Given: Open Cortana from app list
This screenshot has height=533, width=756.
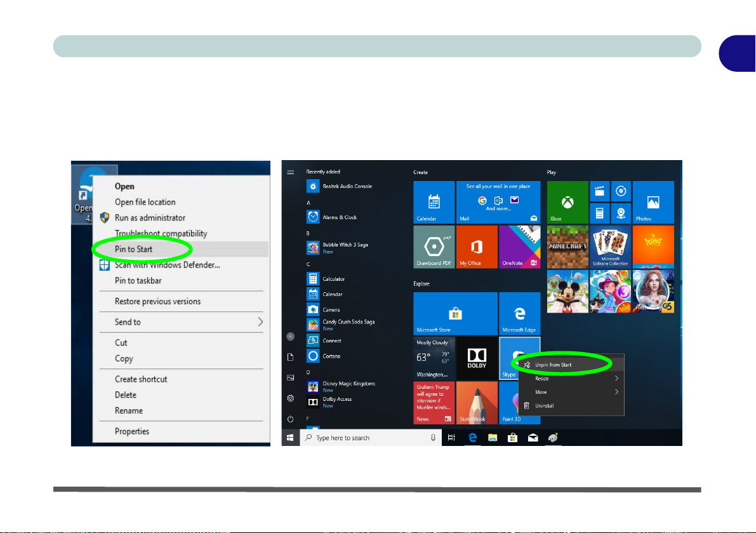Looking at the screenshot, I should click(324, 356).
